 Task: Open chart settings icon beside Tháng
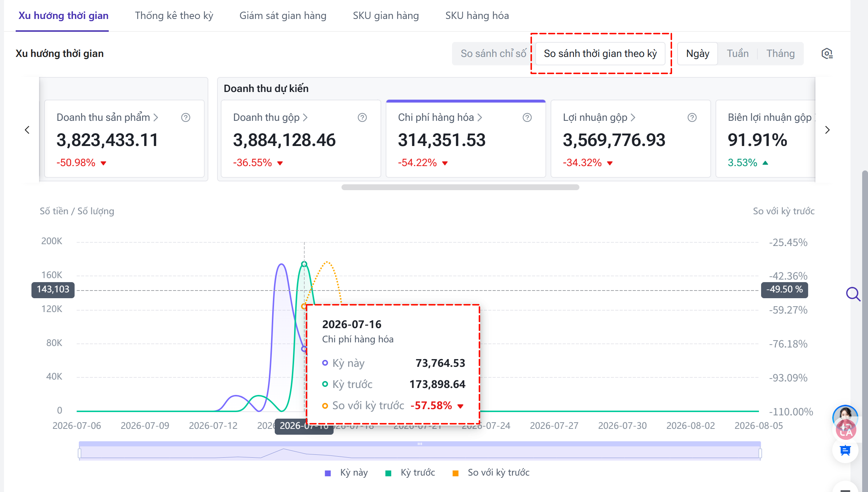click(827, 54)
